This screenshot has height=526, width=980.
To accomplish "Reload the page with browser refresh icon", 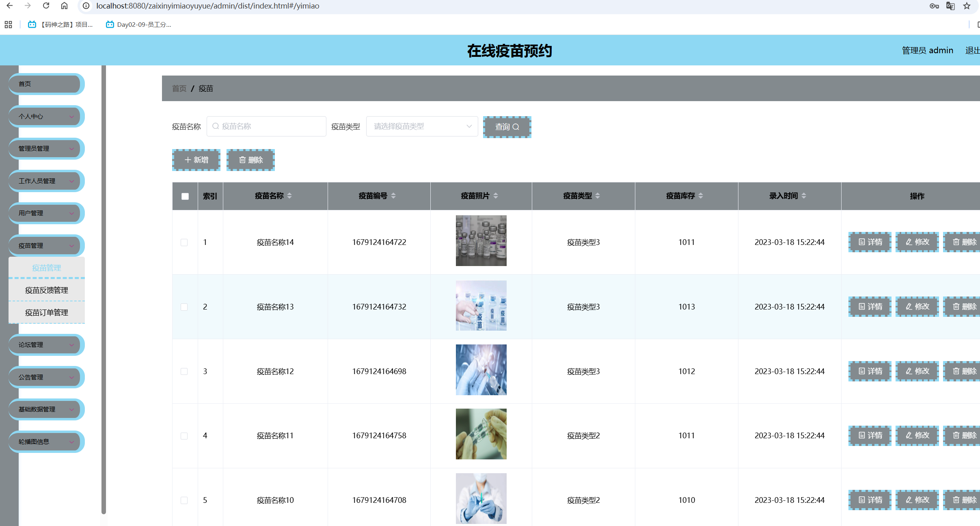I will click(x=46, y=6).
